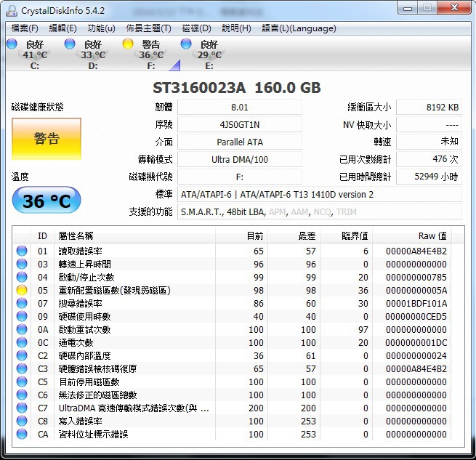Viewport: 476px width, 460px height.
Task: Select drive C: status orb at 41 °C
Action: click(x=12, y=44)
